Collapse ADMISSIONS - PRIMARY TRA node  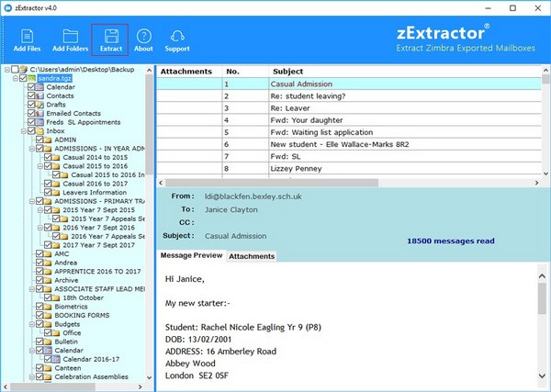click(x=32, y=201)
